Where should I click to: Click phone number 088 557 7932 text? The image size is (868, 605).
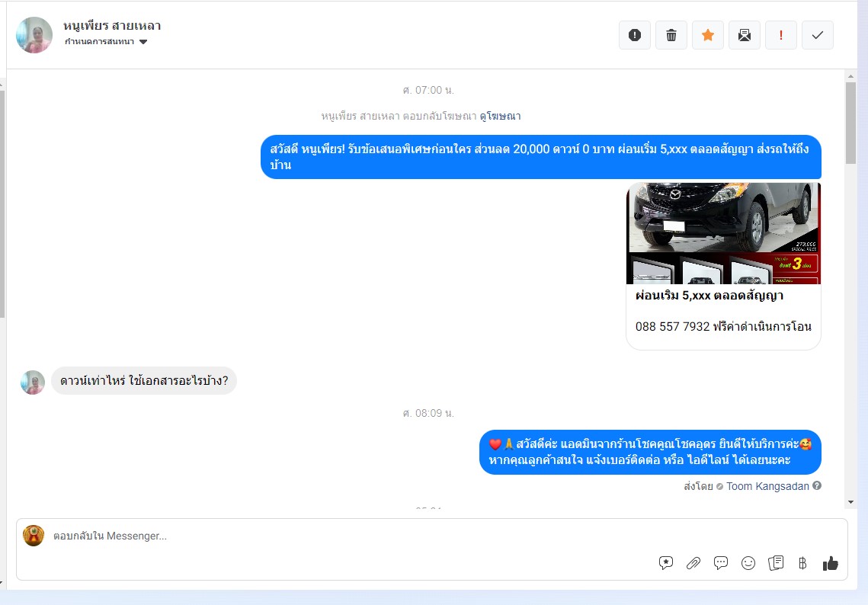pyautogui.click(x=672, y=327)
